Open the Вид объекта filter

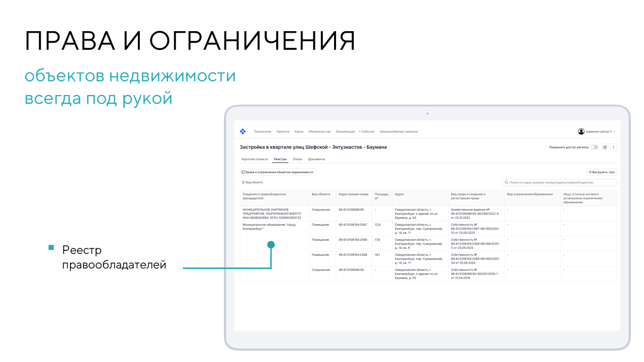(x=252, y=183)
